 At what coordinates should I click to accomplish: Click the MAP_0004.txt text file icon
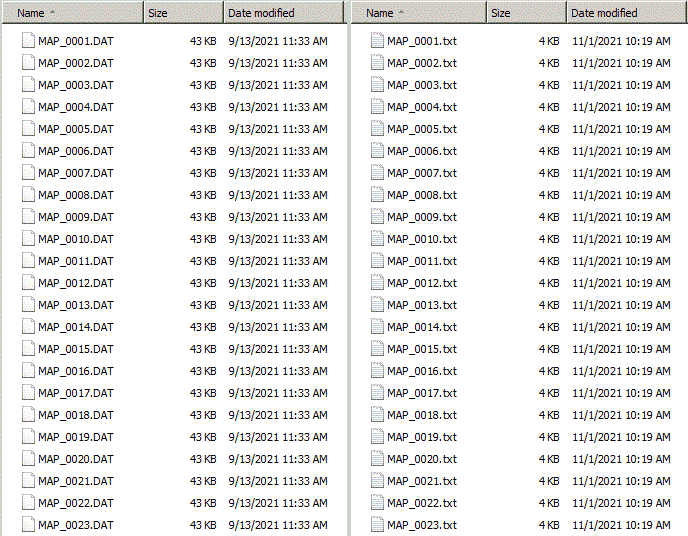coord(377,107)
